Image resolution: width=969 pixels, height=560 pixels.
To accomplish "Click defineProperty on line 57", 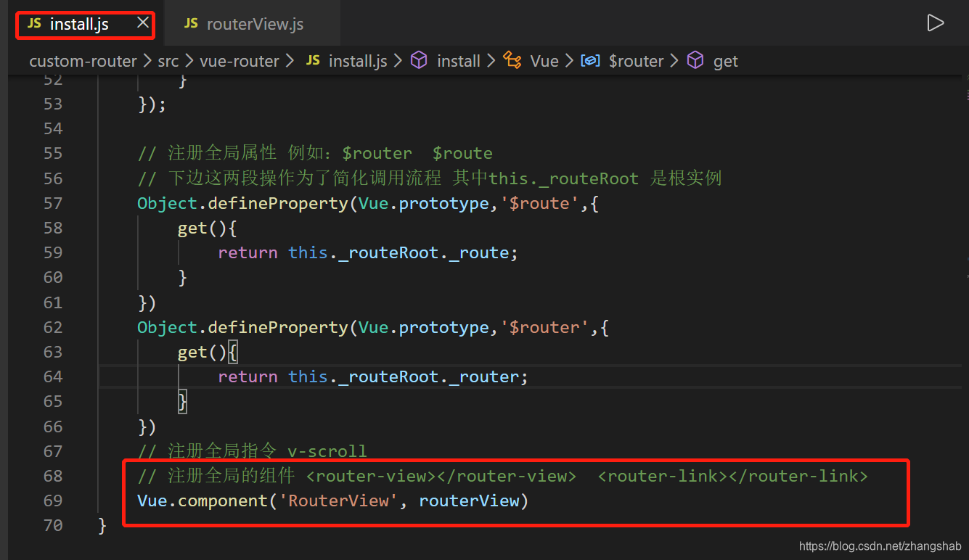I will [279, 203].
